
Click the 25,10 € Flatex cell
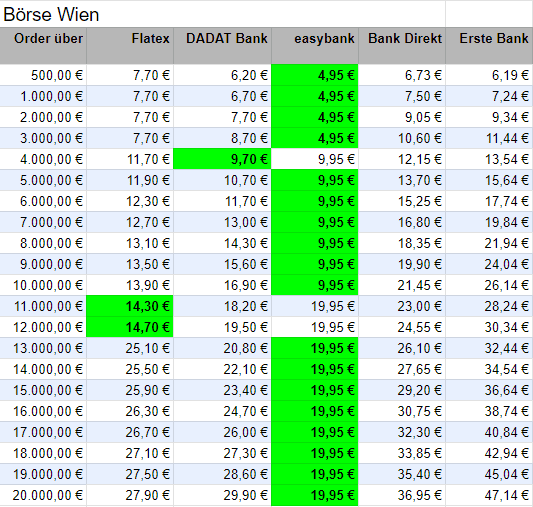pyautogui.click(x=130, y=348)
